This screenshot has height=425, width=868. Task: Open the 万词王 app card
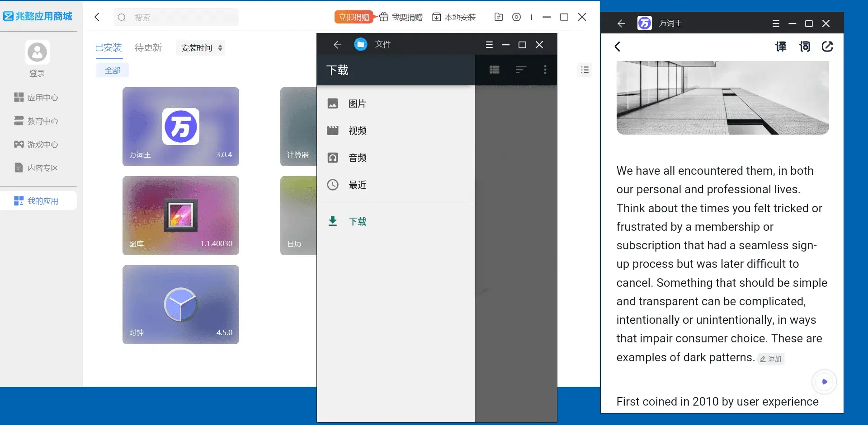(180, 126)
